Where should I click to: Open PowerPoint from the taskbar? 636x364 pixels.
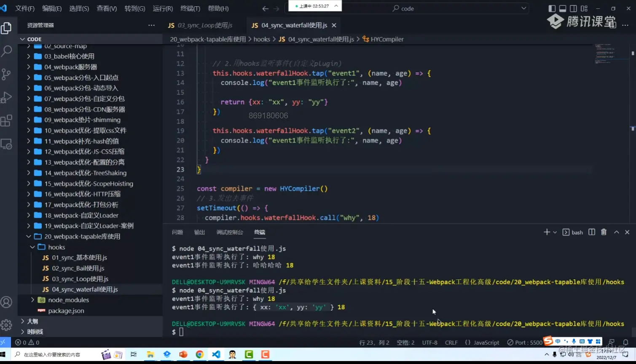click(183, 355)
